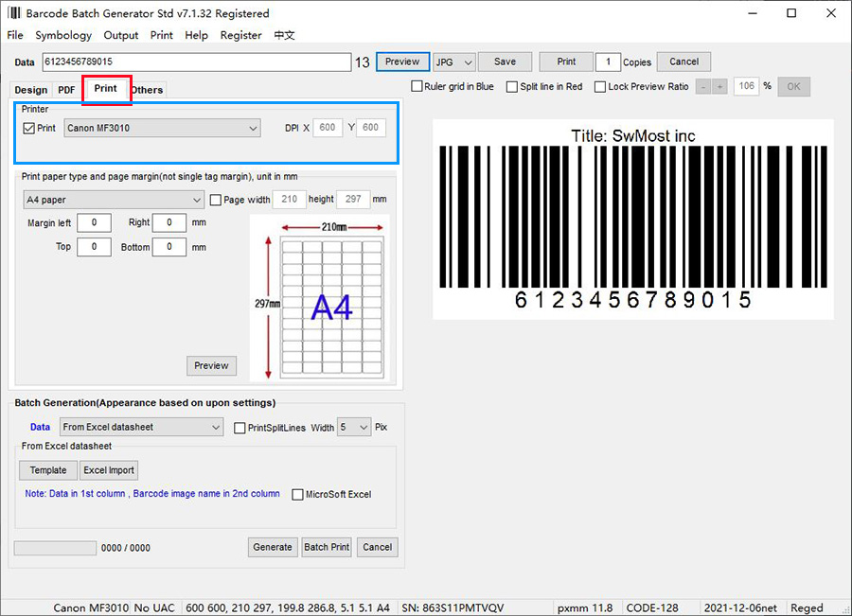Click the CODE-128 status bar entry
Viewport: 852px width, 616px height.
[x=652, y=607]
